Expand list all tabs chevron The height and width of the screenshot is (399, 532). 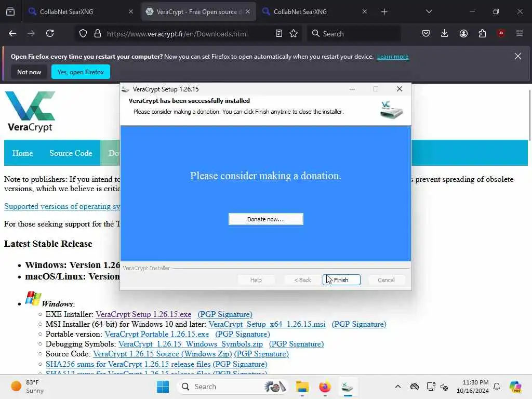[x=429, y=11]
